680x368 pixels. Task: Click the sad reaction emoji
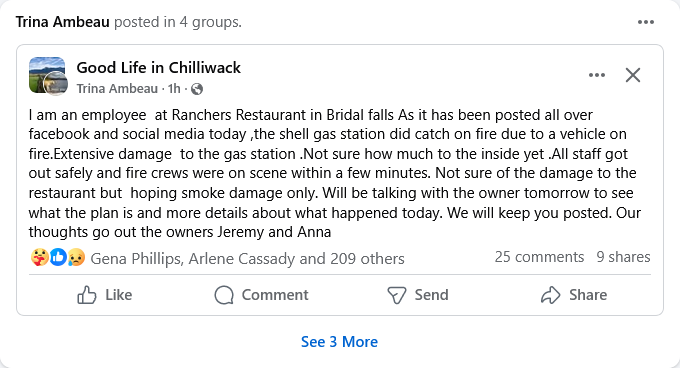coord(76,258)
